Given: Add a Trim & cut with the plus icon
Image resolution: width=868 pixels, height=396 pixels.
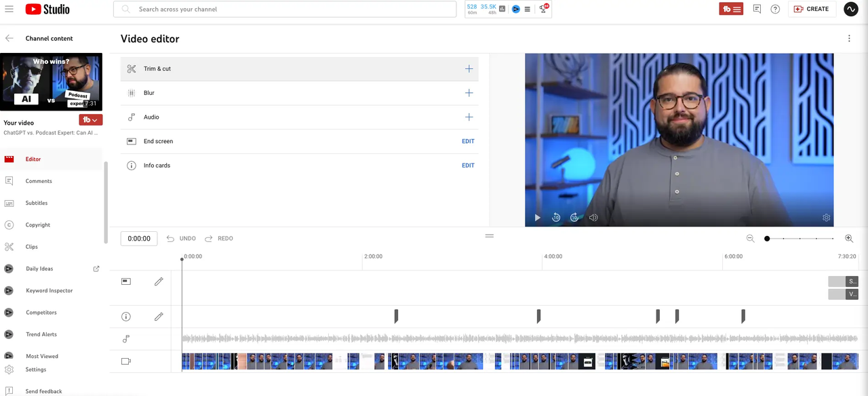Looking at the screenshot, I should point(469,68).
